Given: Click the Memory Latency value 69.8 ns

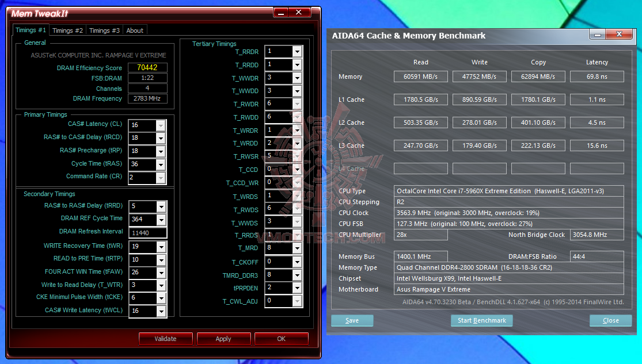Looking at the screenshot, I should click(x=597, y=76).
